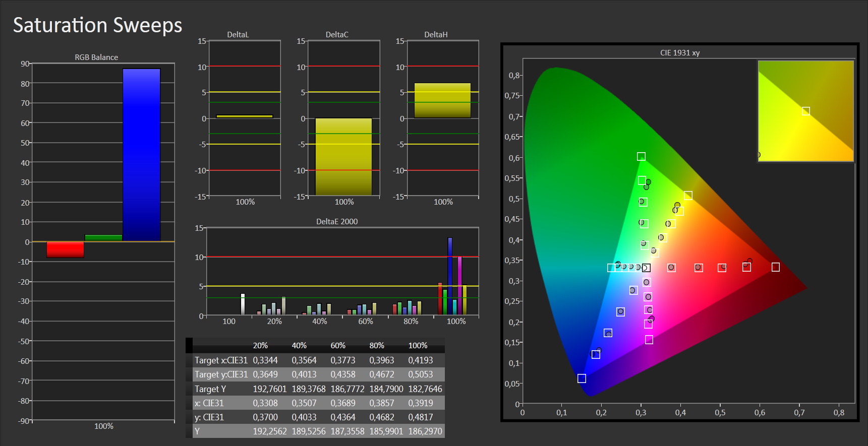Select the white bar above 100 in DeltaE 2000
Screen dimensions: 868x446
point(243,304)
